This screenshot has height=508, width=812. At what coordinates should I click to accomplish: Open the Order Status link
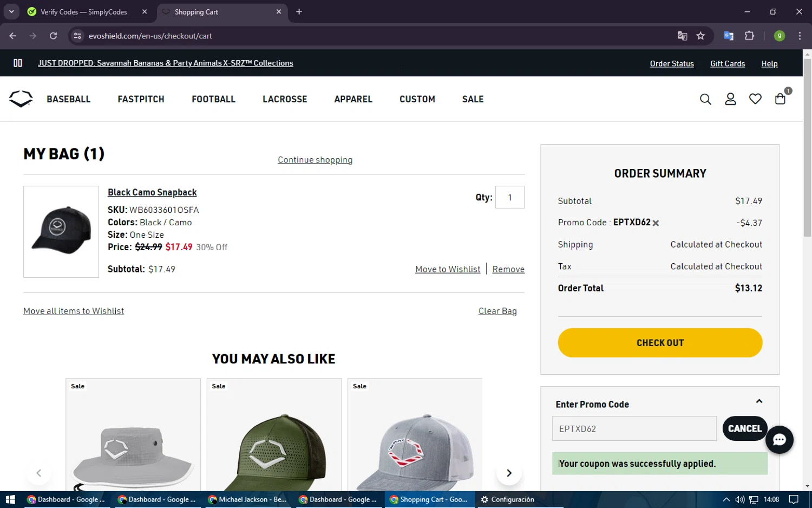[x=672, y=64]
